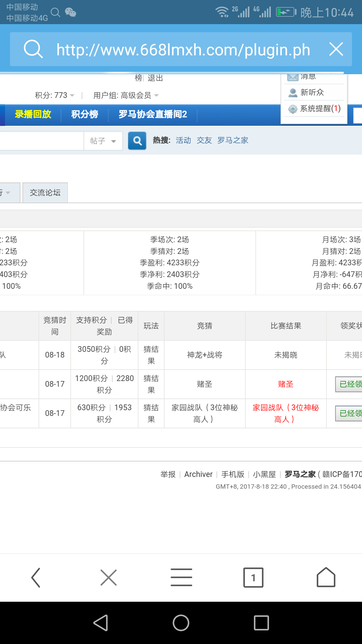Viewport: 362px width, 644px height.
Task: Expand the 帖子 search type dropdown
Action: tap(103, 141)
